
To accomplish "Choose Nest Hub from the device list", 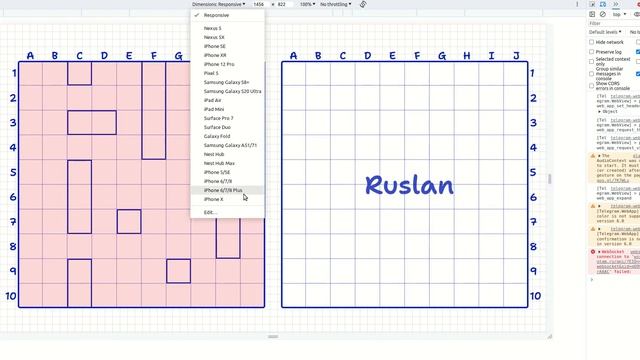I will 227,154.
